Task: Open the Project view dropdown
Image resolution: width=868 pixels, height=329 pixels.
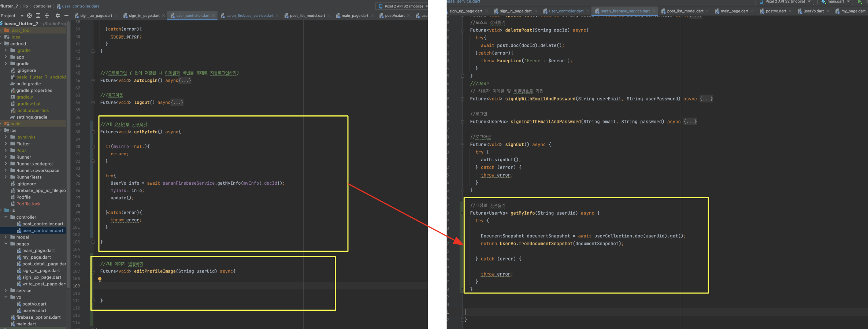Action: tap(22, 16)
